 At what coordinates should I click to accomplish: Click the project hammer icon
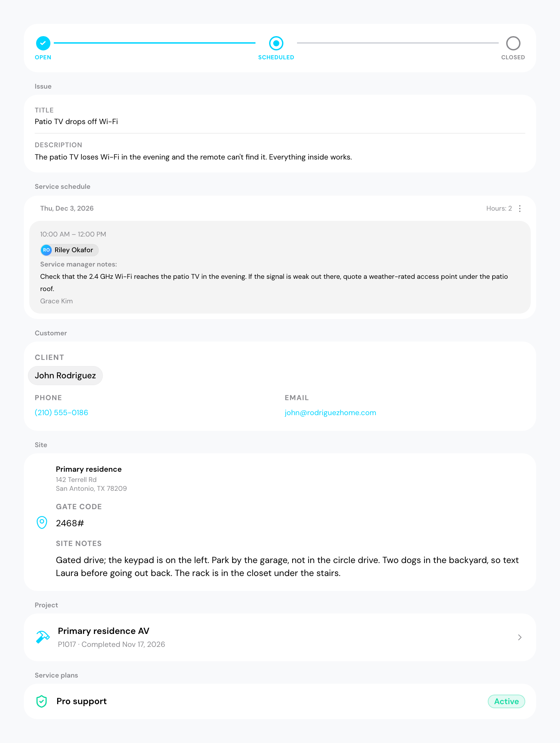[x=43, y=637]
